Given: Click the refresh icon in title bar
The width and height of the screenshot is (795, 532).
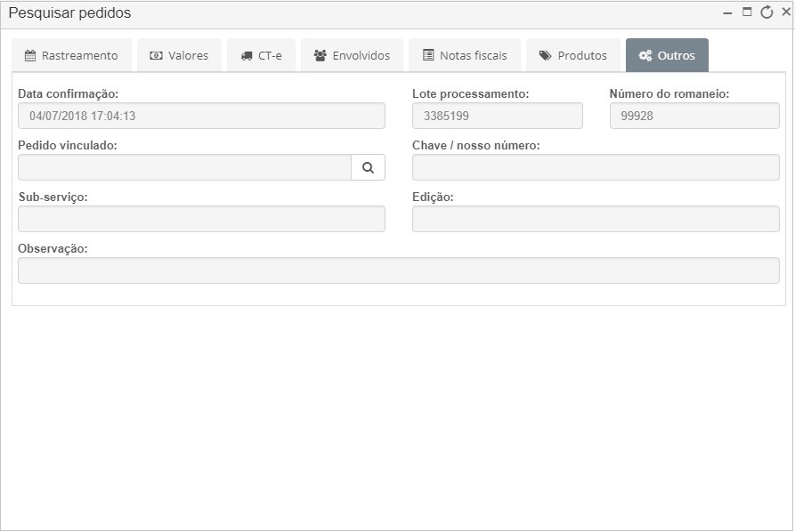Looking at the screenshot, I should coord(767,12).
